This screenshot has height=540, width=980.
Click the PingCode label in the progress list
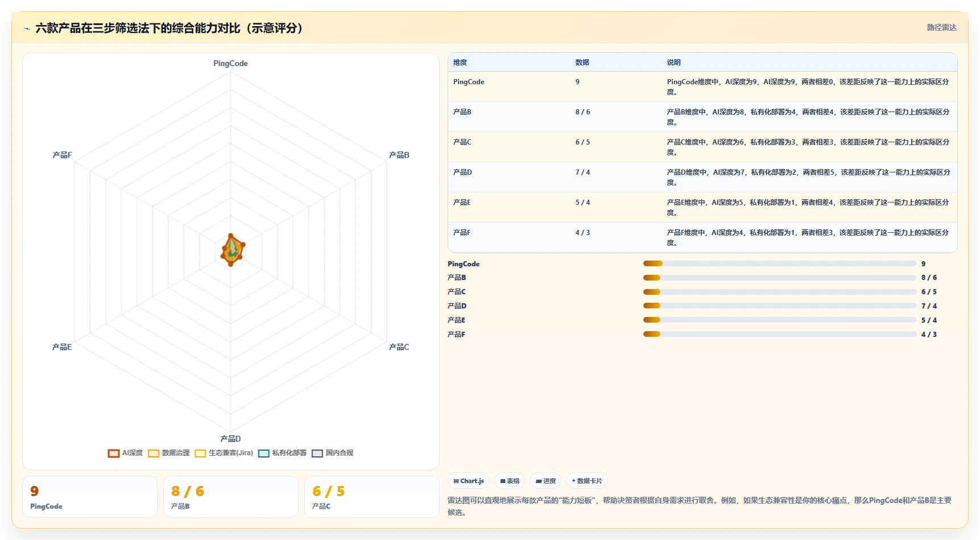(x=464, y=264)
